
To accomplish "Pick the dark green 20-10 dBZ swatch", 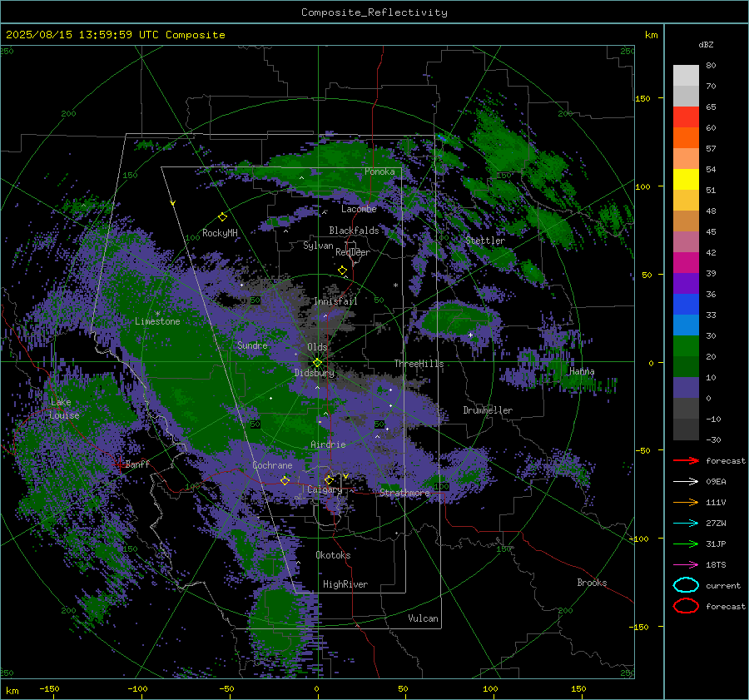I will (686, 367).
